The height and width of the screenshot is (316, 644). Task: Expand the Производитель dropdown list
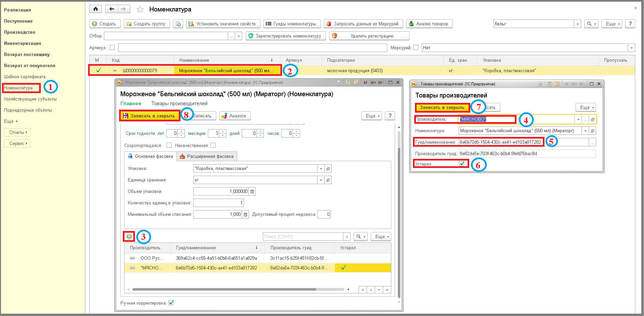point(578,119)
